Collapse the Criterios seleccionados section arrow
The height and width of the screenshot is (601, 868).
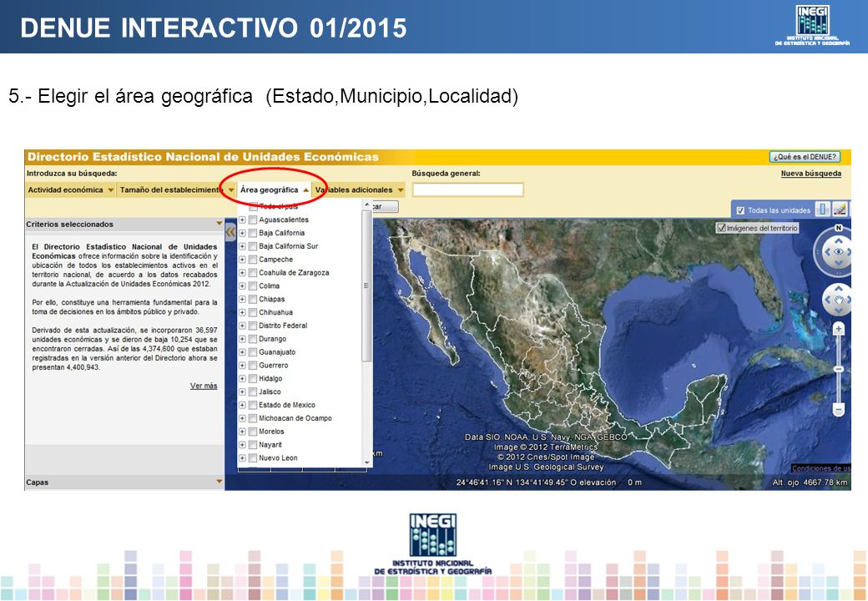click(x=220, y=224)
